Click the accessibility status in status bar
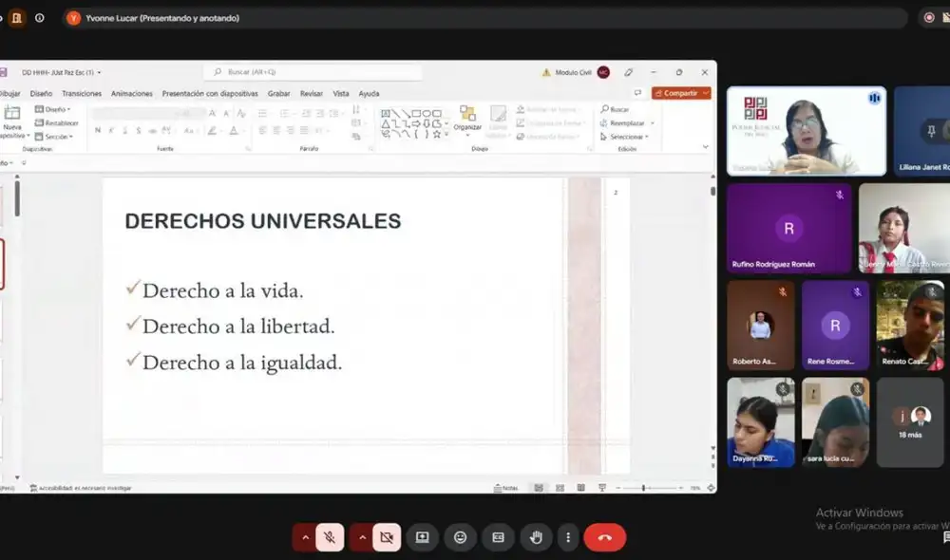Viewport: 950px width, 560px height. coord(81,488)
